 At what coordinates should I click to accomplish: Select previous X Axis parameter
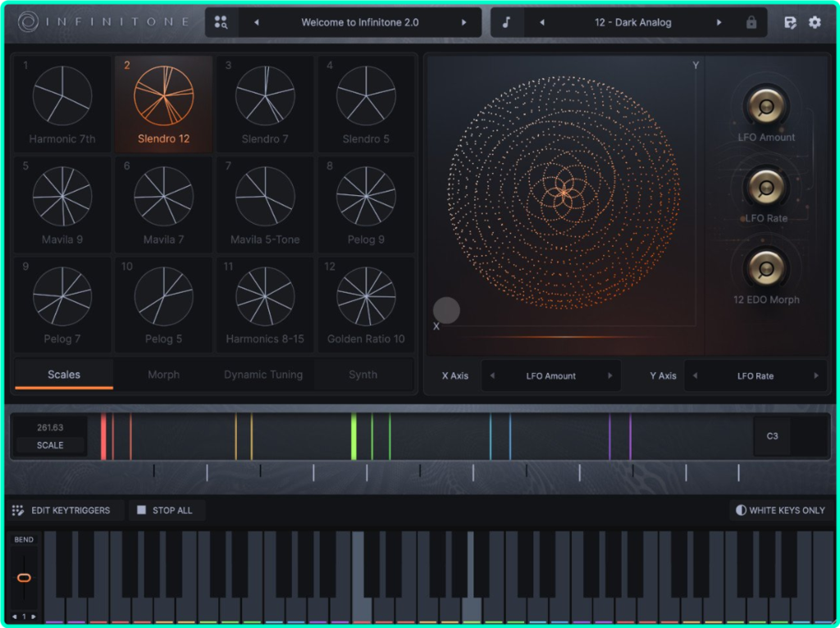[492, 375]
